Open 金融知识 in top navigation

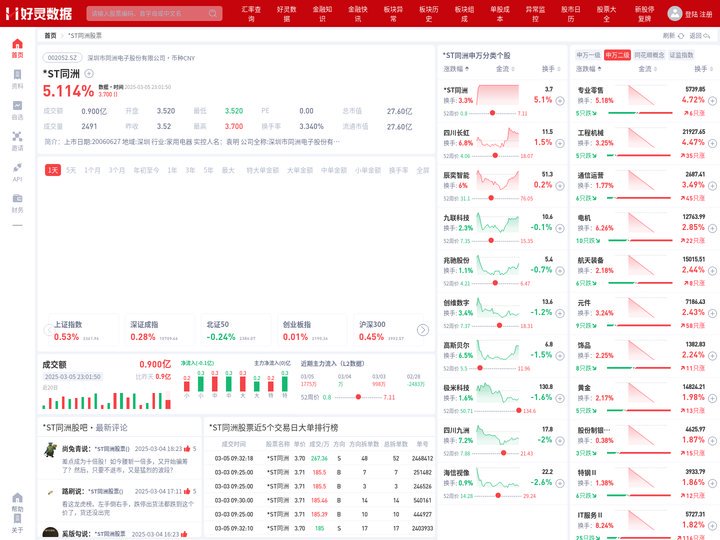click(322, 14)
